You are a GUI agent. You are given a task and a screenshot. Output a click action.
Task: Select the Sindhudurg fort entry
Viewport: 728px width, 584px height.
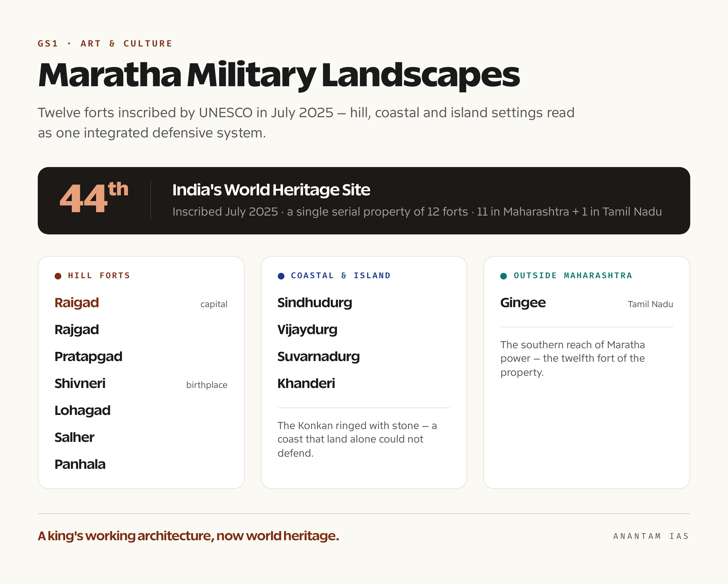pyautogui.click(x=315, y=303)
